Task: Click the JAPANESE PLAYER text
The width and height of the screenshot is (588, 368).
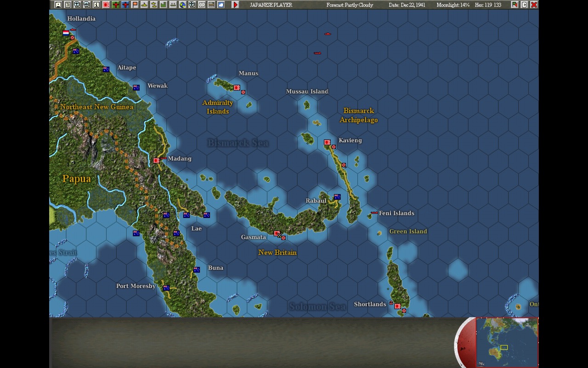Action: point(271,5)
